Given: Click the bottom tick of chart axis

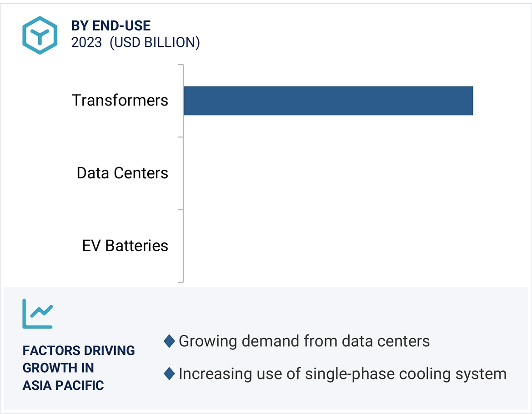Looking at the screenshot, I should pyautogui.click(x=181, y=282).
